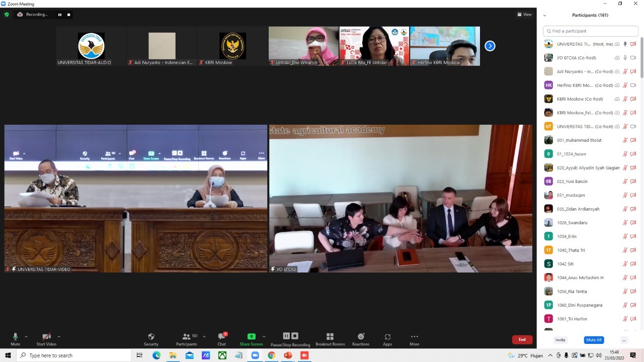Open Security options in bottom toolbar
Image resolution: width=644 pixels, height=362 pixels.
[151, 339]
